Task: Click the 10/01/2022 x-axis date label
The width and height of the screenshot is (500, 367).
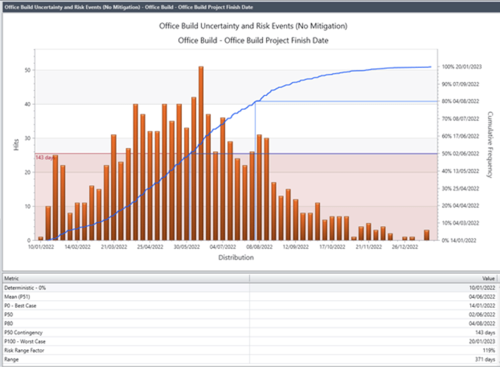Action: 41,247
